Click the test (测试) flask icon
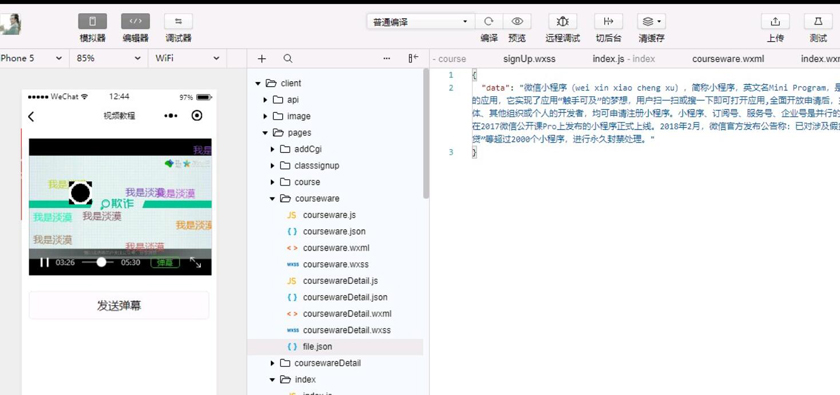The width and height of the screenshot is (840, 395). click(x=818, y=21)
